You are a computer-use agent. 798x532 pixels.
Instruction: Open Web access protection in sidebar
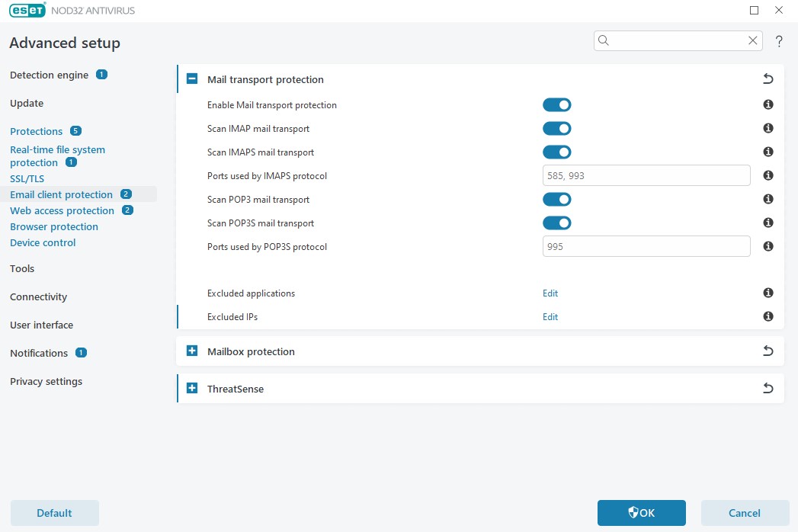coord(62,211)
